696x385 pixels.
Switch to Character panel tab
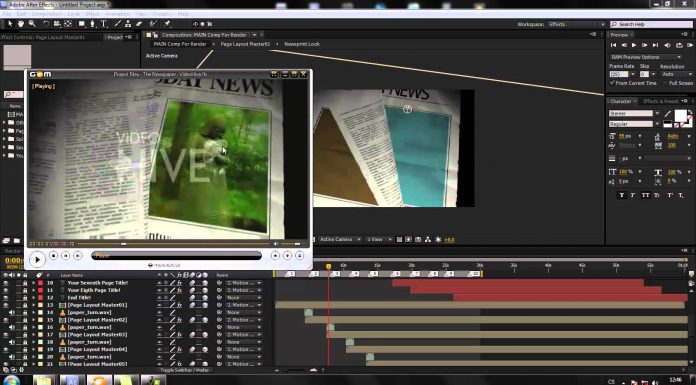pyautogui.click(x=620, y=101)
